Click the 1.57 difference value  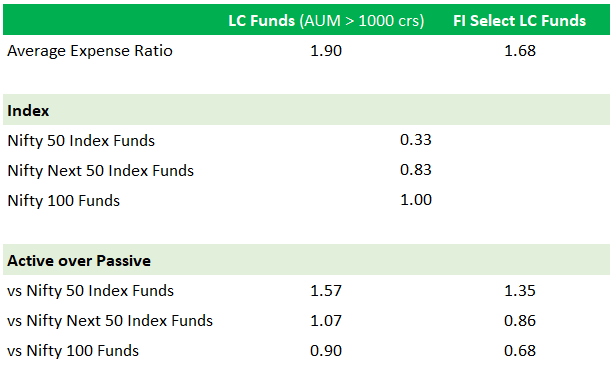point(326,291)
